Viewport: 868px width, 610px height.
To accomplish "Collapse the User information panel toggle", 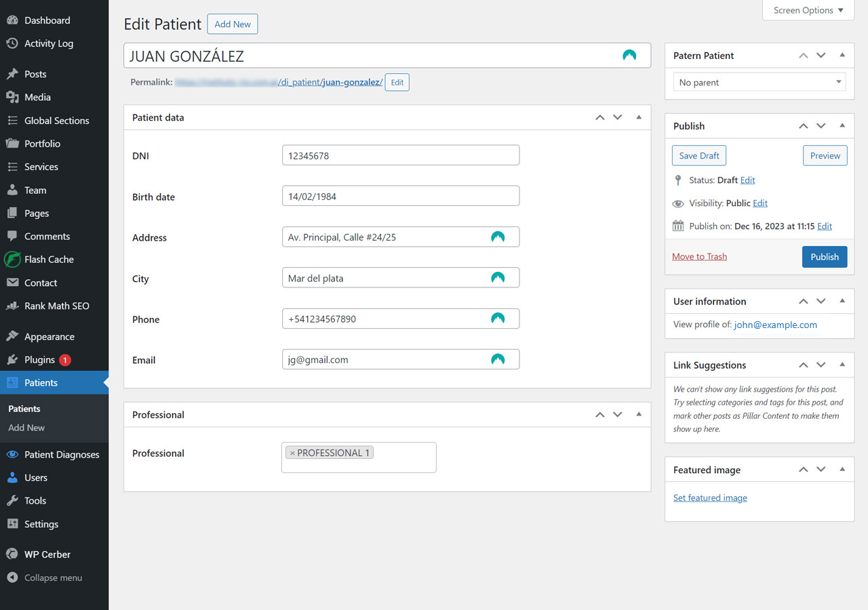I will point(842,301).
